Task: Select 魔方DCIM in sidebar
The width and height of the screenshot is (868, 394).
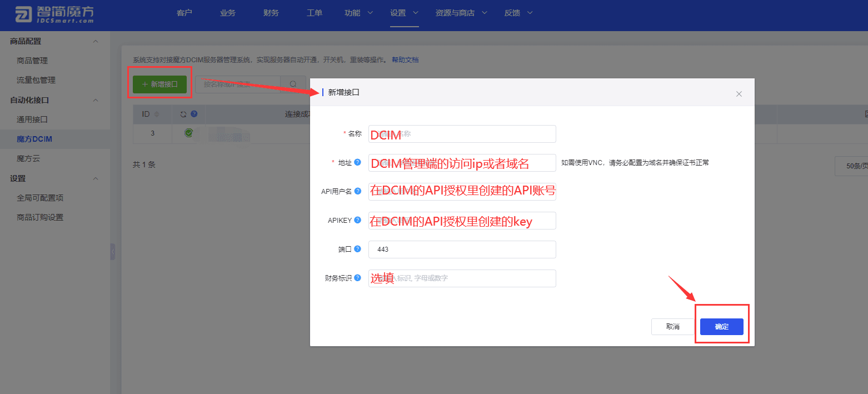Action: click(34, 139)
